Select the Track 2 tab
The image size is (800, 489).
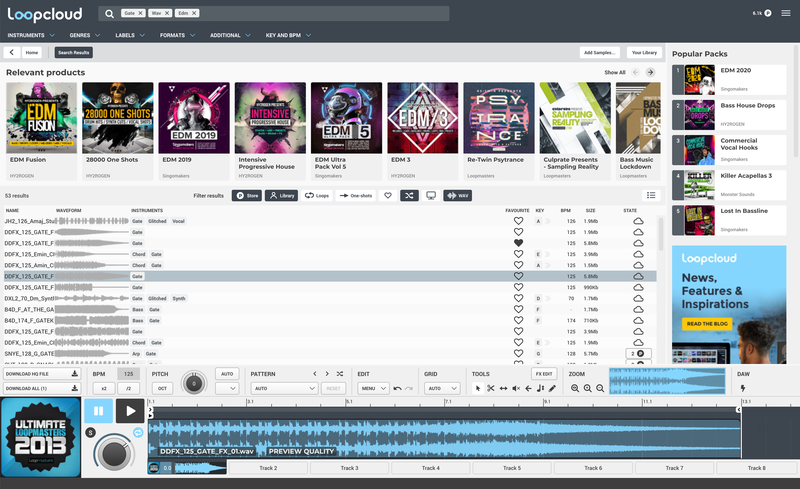(268, 468)
